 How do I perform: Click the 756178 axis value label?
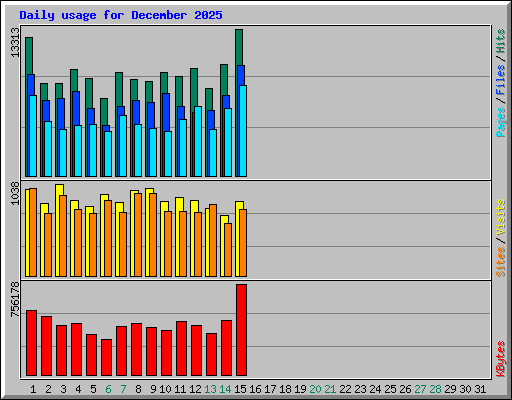(15, 299)
